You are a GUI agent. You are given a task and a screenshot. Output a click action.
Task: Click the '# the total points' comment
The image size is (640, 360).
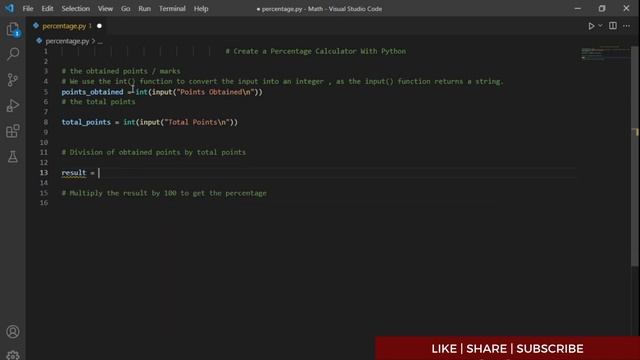tap(98, 102)
